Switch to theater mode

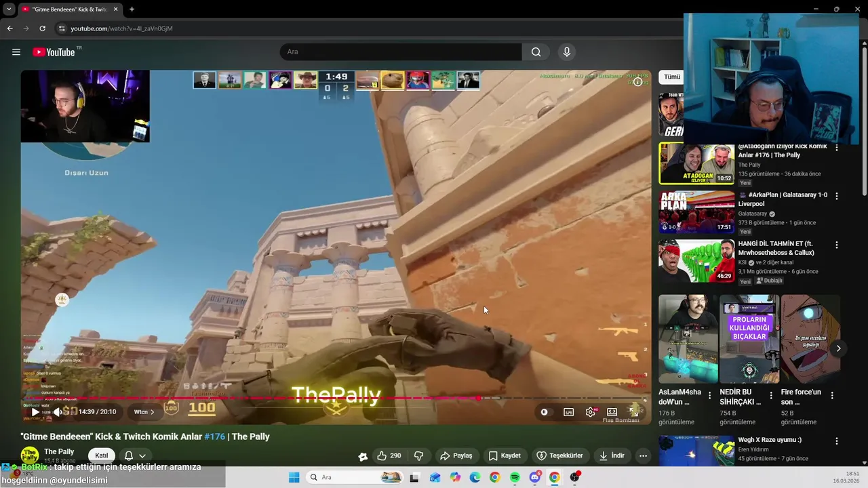(x=612, y=411)
